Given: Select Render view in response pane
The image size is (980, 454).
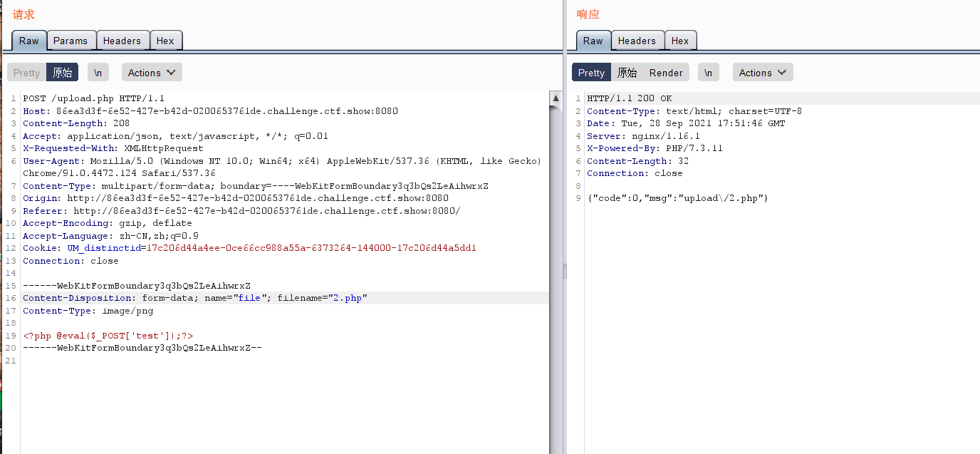Looking at the screenshot, I should (666, 73).
